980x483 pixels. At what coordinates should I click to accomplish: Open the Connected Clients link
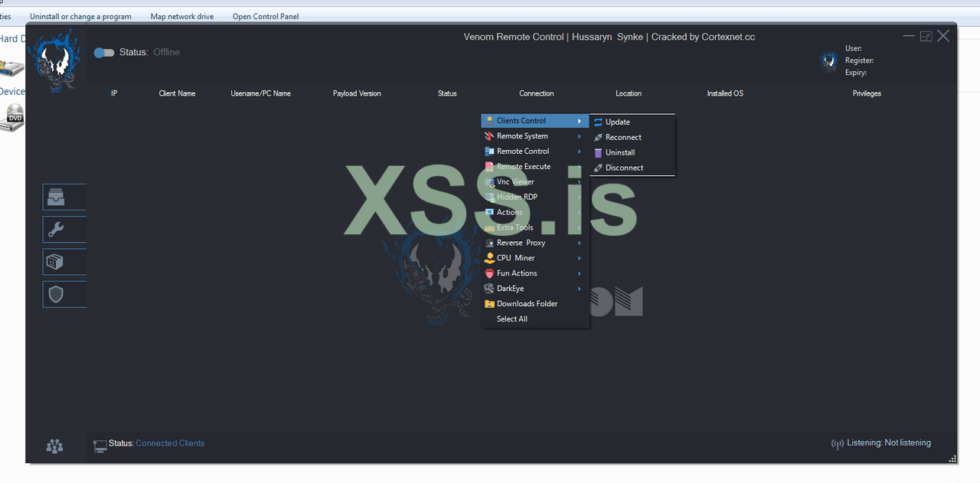tap(169, 443)
